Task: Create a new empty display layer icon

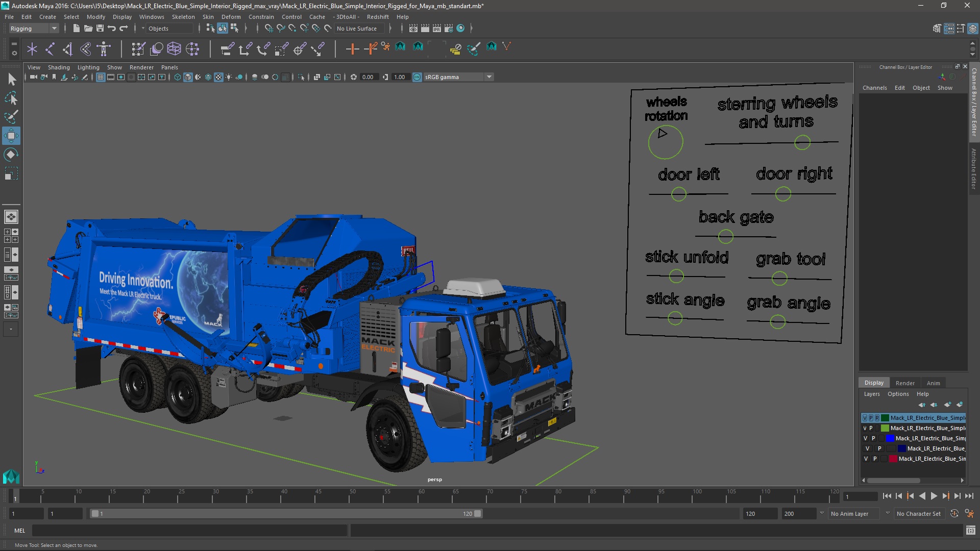Action: [947, 405]
